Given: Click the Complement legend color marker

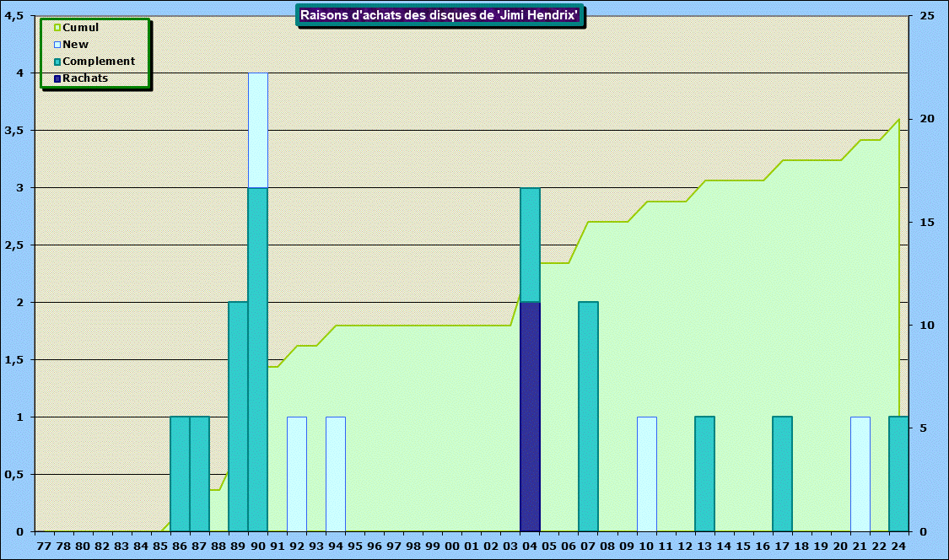Looking at the screenshot, I should point(57,62).
